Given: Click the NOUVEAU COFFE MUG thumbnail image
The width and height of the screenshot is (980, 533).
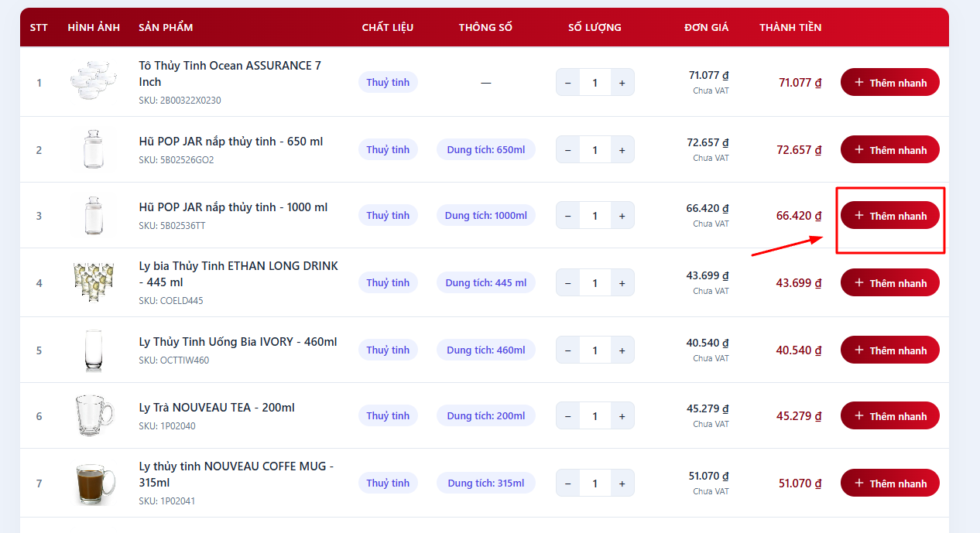Looking at the screenshot, I should pos(93,483).
